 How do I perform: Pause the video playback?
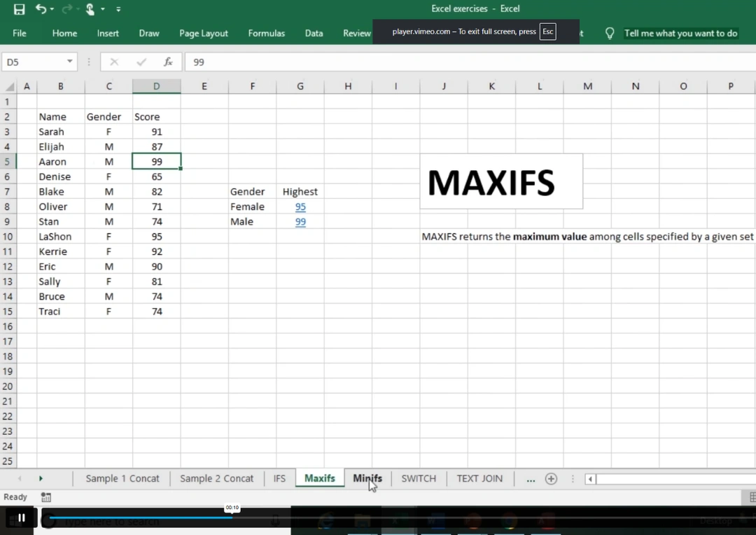point(21,518)
